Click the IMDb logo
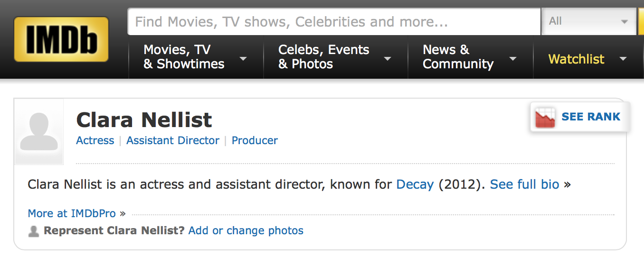The width and height of the screenshot is (644, 257). (x=61, y=39)
